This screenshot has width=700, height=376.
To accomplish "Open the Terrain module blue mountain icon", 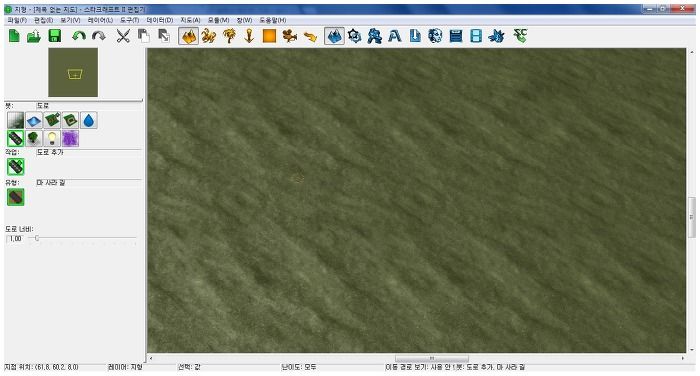I will point(334,36).
